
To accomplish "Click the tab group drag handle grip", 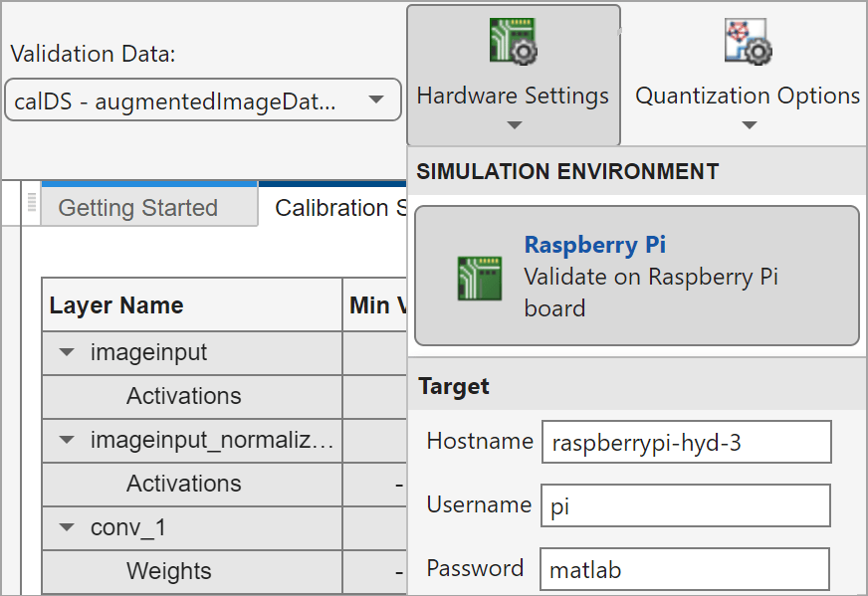I will click(x=32, y=202).
